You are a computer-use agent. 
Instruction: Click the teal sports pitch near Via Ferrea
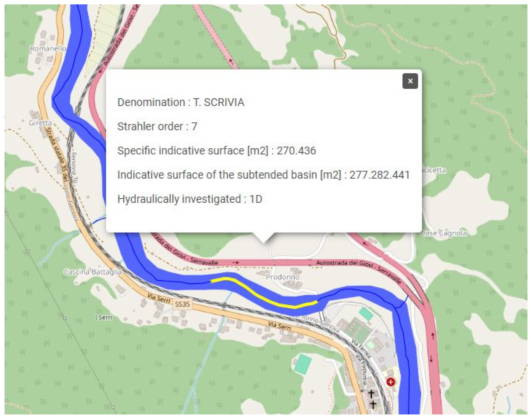[366, 314]
